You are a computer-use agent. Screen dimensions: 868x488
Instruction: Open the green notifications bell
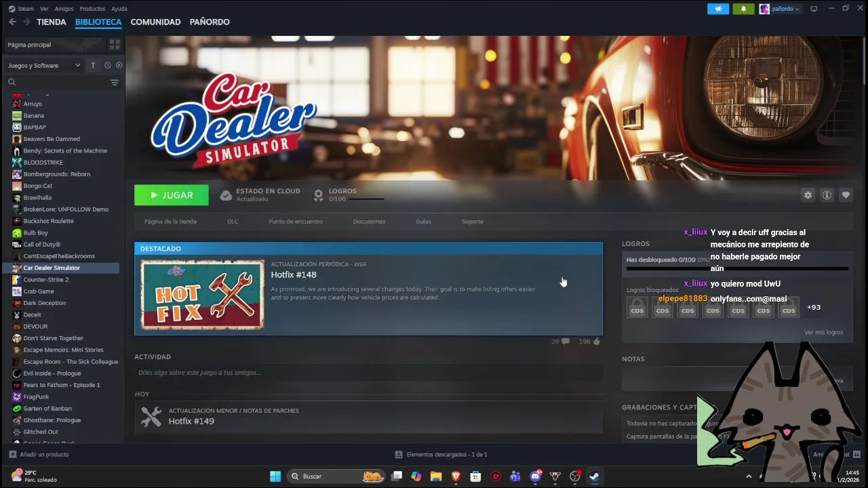point(743,9)
